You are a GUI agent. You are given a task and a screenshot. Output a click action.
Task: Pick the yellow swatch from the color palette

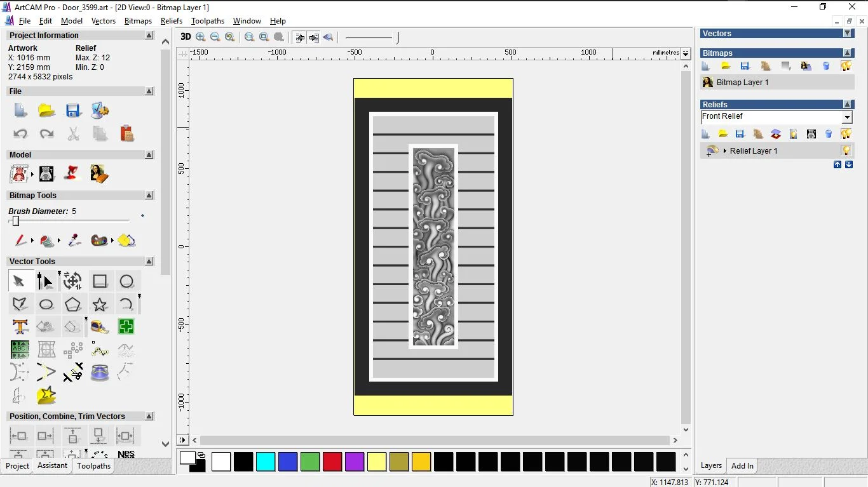click(377, 462)
